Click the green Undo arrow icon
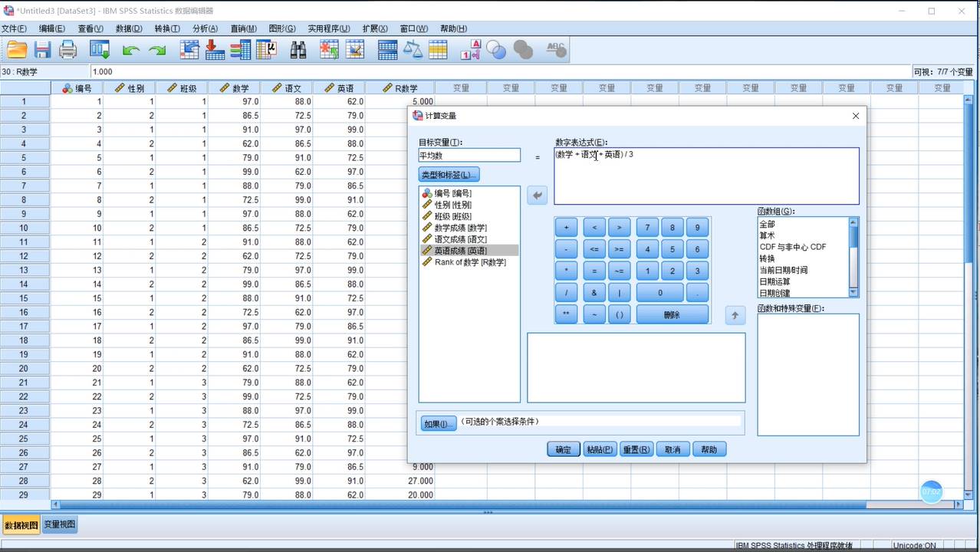980x552 pixels. [131, 50]
